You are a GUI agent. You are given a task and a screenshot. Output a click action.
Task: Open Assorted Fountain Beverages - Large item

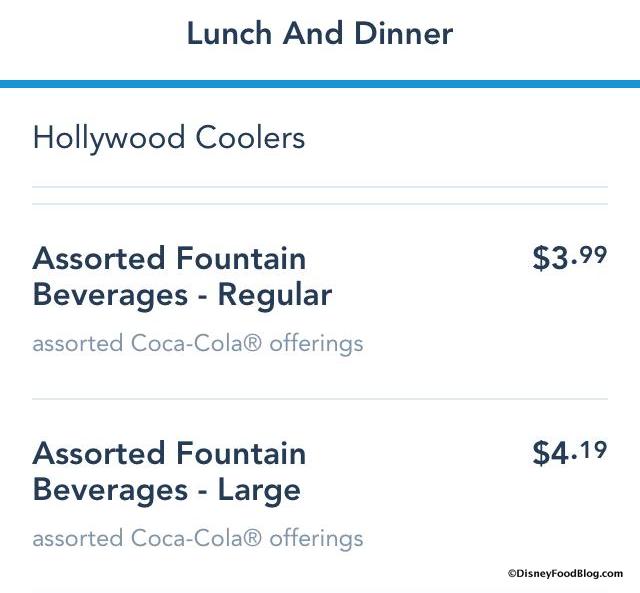169,471
